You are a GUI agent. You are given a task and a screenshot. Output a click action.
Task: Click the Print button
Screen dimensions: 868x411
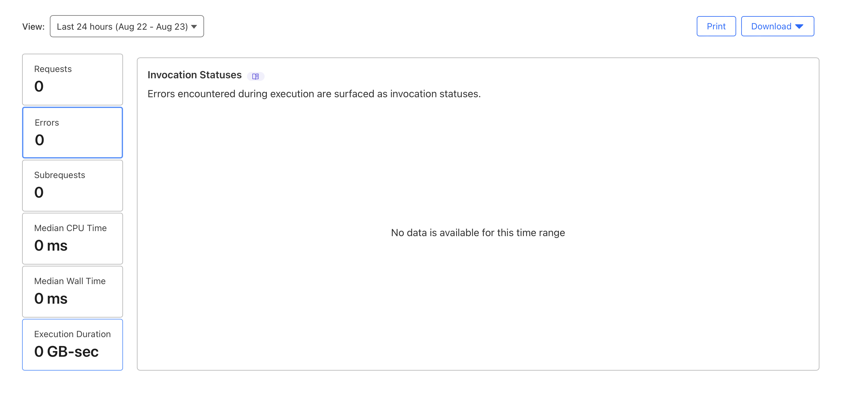coord(716,26)
